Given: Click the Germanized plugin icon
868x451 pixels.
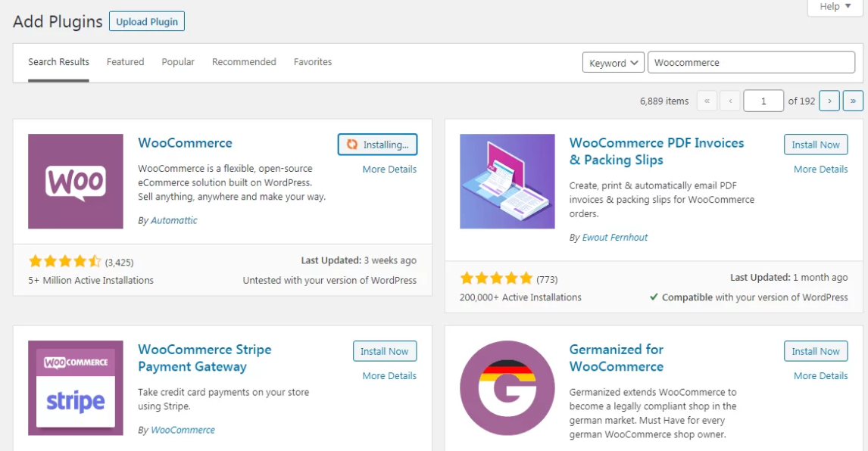Looking at the screenshot, I should [507, 387].
